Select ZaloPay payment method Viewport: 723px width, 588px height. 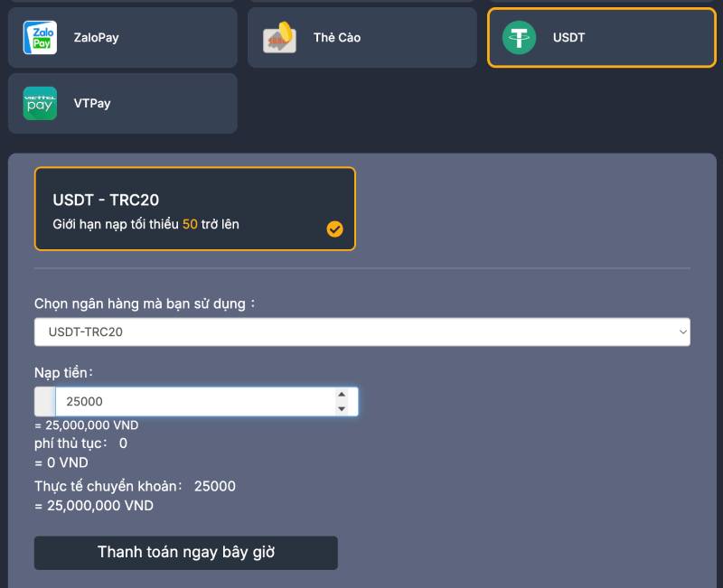click(123, 37)
